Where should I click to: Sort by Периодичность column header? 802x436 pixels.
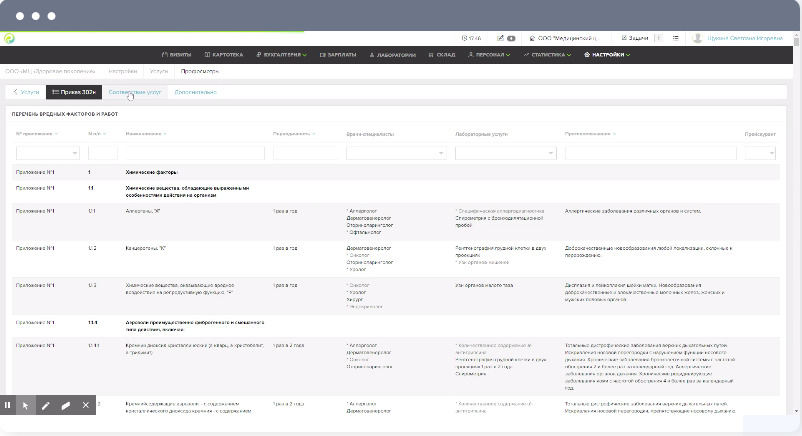(x=294, y=134)
